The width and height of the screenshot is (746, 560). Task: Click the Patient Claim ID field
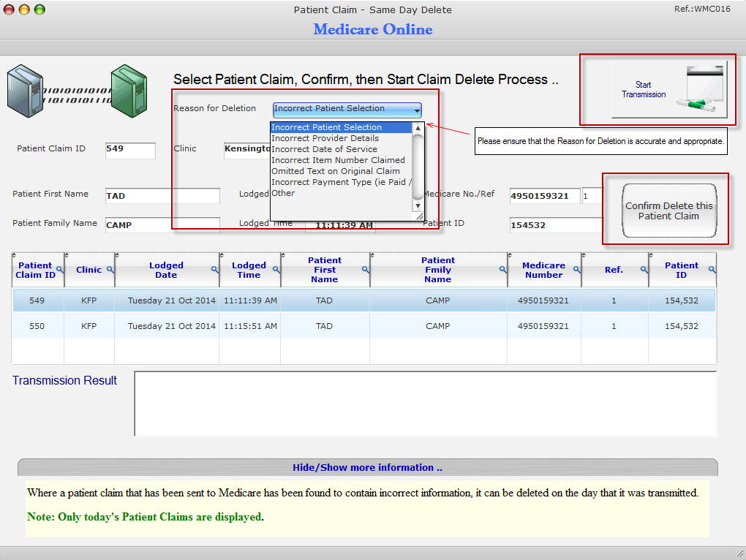130,150
